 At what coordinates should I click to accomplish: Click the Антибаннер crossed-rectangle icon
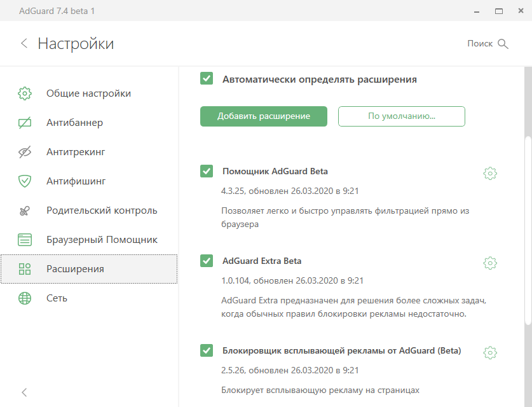pyautogui.click(x=25, y=123)
